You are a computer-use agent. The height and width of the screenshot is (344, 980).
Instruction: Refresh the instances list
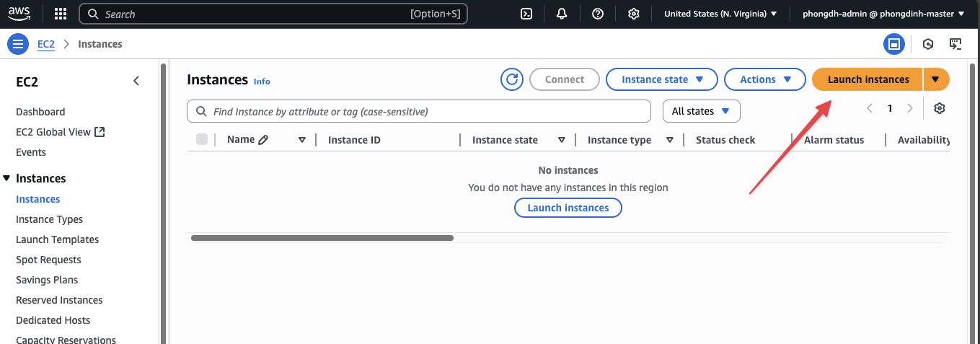pyautogui.click(x=512, y=79)
